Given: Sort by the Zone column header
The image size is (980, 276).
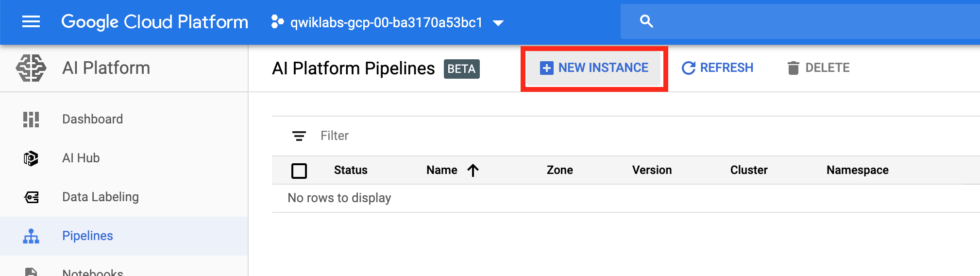Looking at the screenshot, I should [560, 170].
